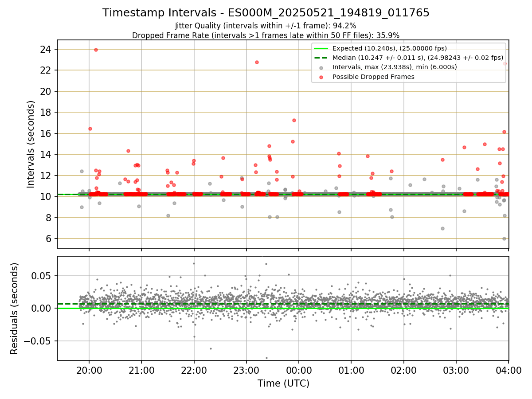
Task: Click the plot title ES000M_20250521_194819_011765
Action: 266,13
